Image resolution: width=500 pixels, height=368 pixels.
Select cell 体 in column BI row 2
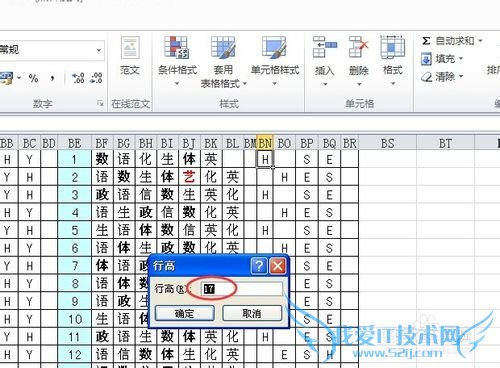click(167, 177)
